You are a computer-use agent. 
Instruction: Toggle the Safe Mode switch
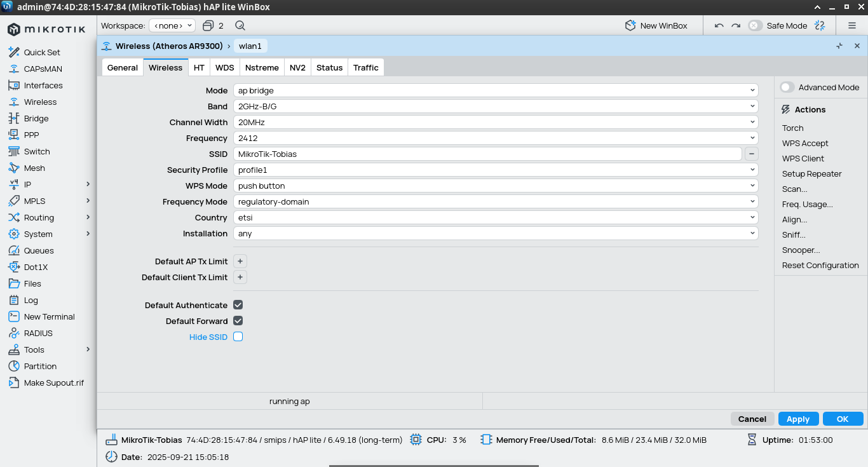(x=756, y=26)
